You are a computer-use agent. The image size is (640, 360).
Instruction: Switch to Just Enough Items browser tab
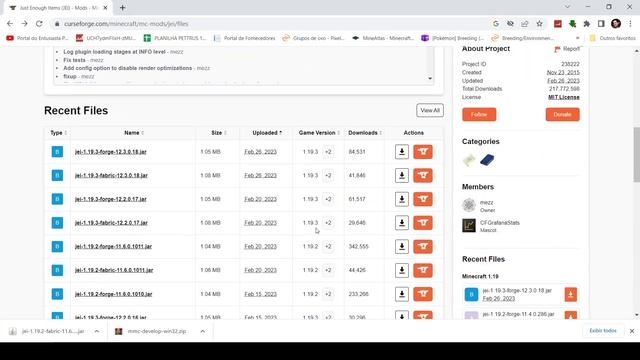coord(59,8)
